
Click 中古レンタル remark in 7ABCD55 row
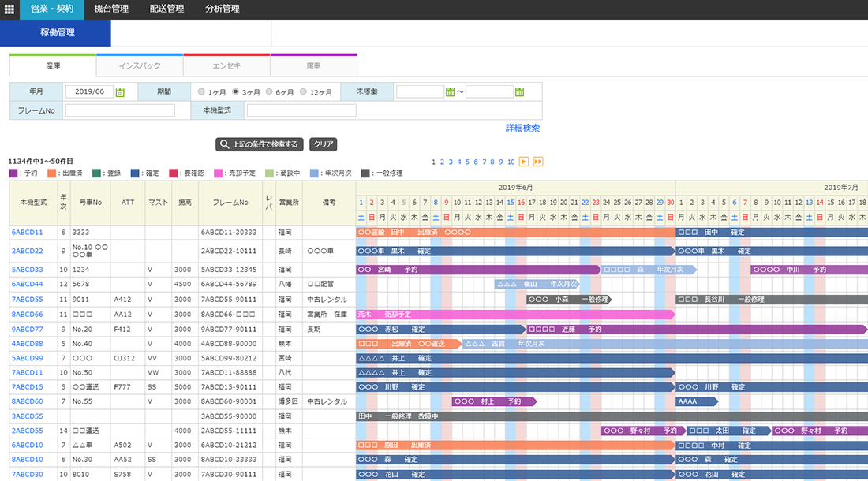click(x=327, y=300)
